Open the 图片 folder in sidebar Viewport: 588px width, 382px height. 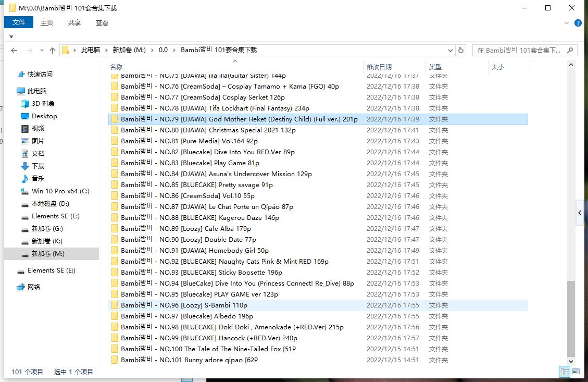point(38,141)
